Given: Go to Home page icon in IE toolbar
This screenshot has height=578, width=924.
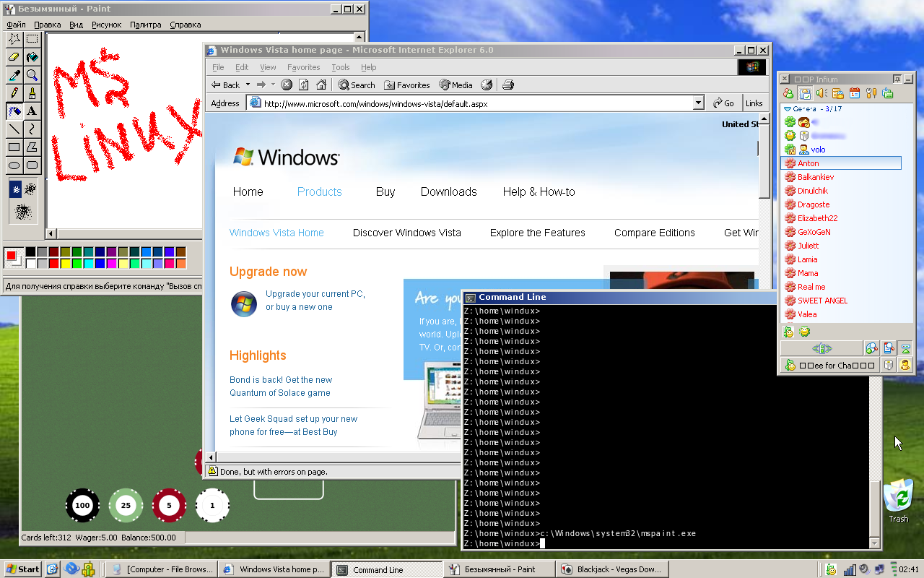Looking at the screenshot, I should (321, 85).
